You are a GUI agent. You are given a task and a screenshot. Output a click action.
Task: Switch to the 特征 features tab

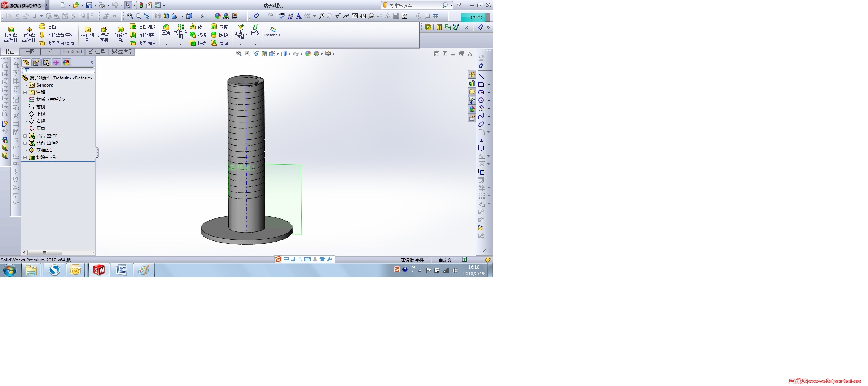(10, 52)
